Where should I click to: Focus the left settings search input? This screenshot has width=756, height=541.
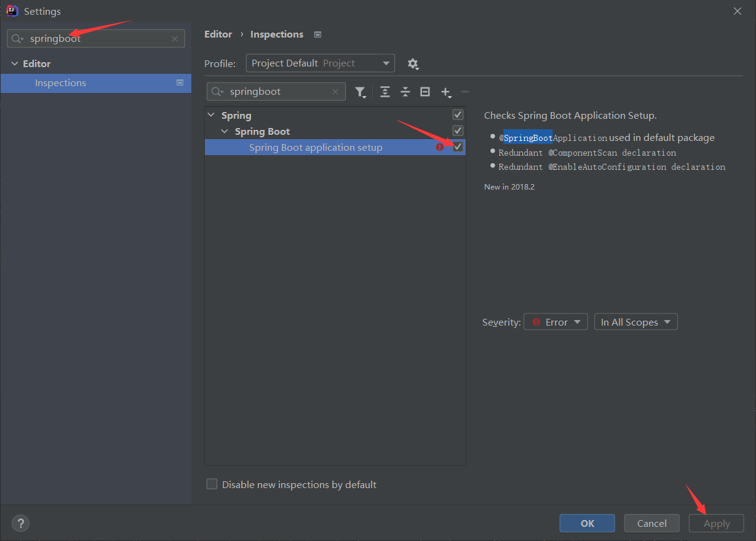click(x=96, y=39)
